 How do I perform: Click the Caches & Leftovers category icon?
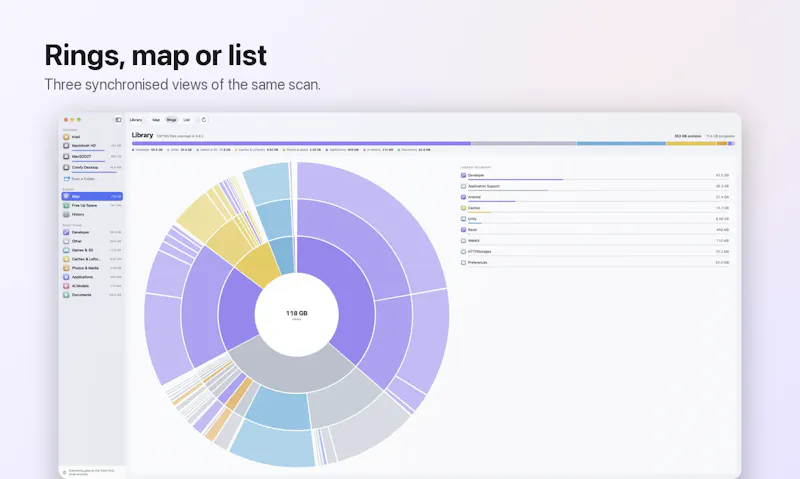coord(66,259)
